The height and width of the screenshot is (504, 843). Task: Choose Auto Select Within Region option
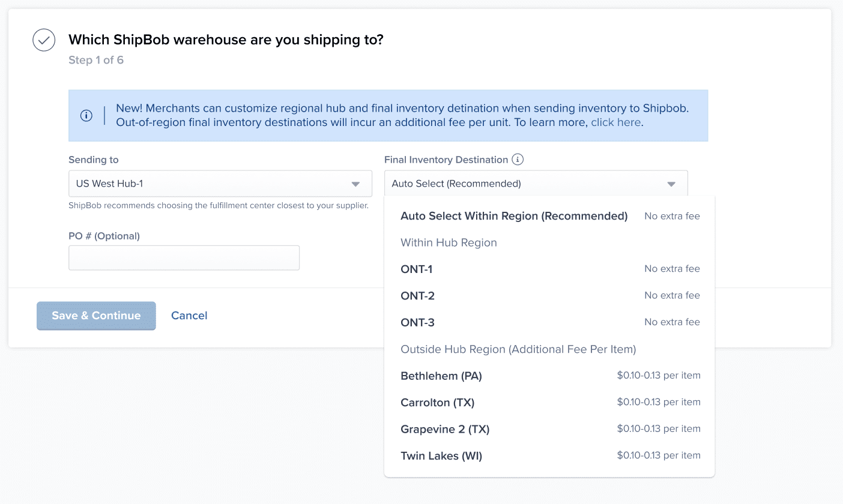pyautogui.click(x=514, y=216)
